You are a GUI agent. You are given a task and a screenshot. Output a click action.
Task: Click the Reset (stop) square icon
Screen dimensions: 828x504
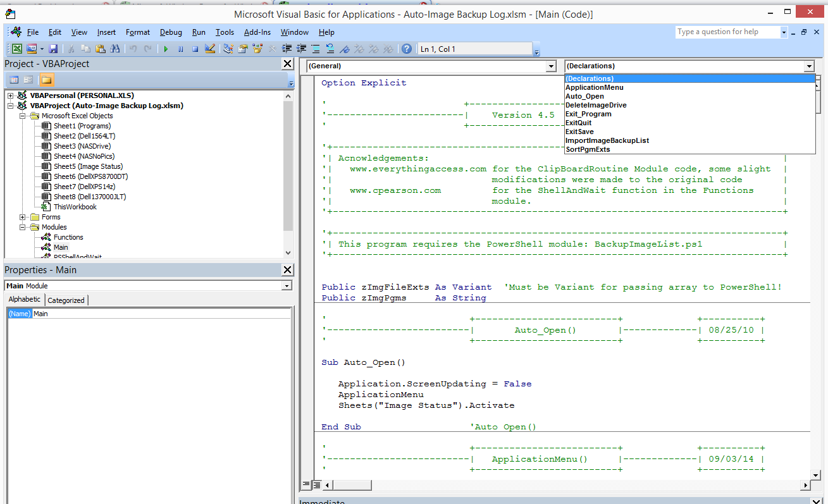pos(195,49)
